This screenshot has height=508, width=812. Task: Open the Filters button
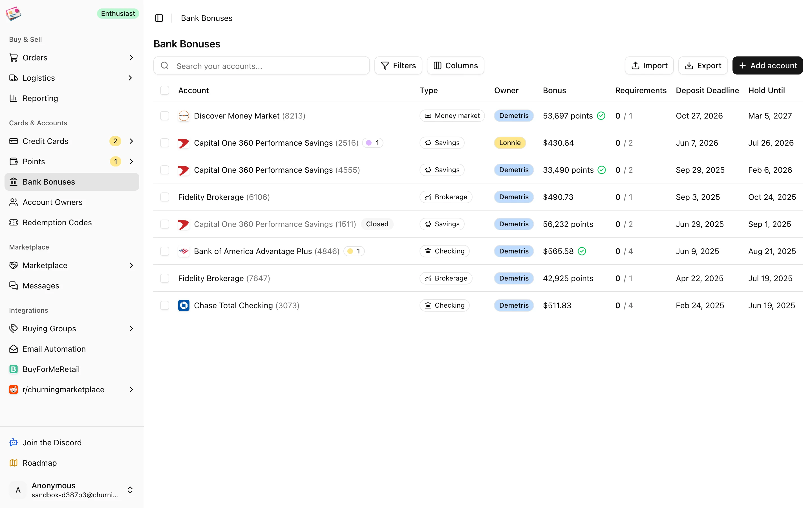[398, 65]
